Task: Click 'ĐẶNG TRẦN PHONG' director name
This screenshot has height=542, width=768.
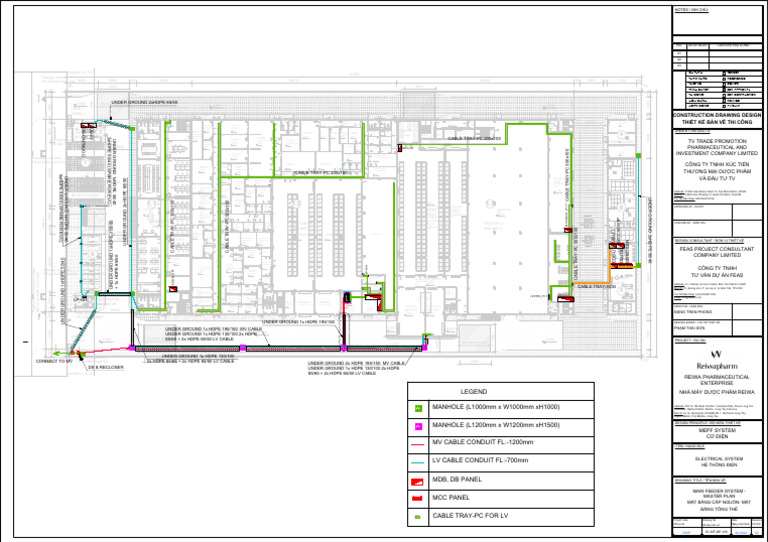Action: pyautogui.click(x=693, y=312)
